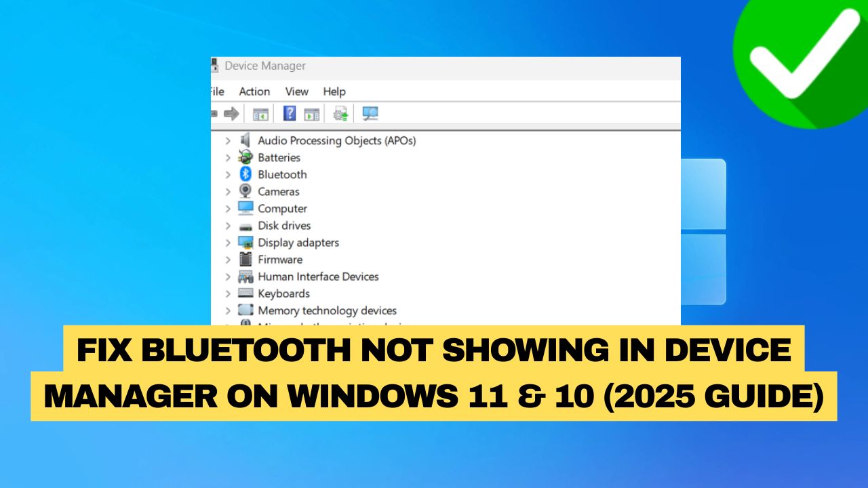Click Scan for hardware changes icon
The height and width of the screenshot is (488, 868).
370,114
